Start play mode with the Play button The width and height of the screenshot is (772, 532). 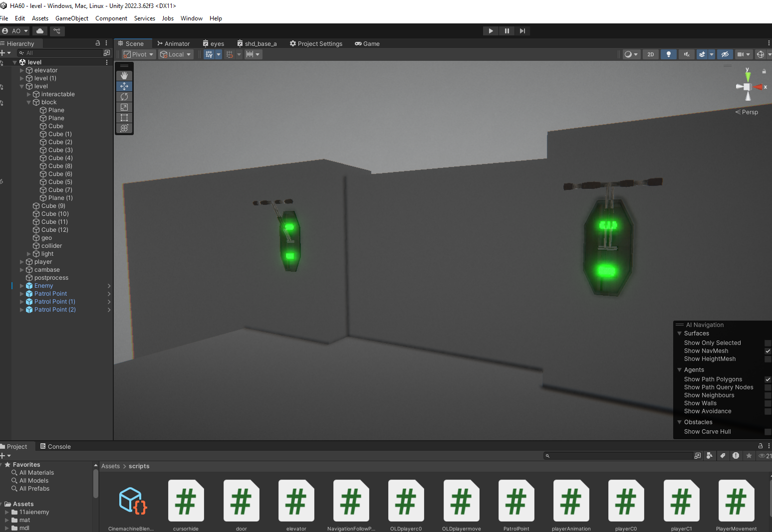pyautogui.click(x=491, y=31)
